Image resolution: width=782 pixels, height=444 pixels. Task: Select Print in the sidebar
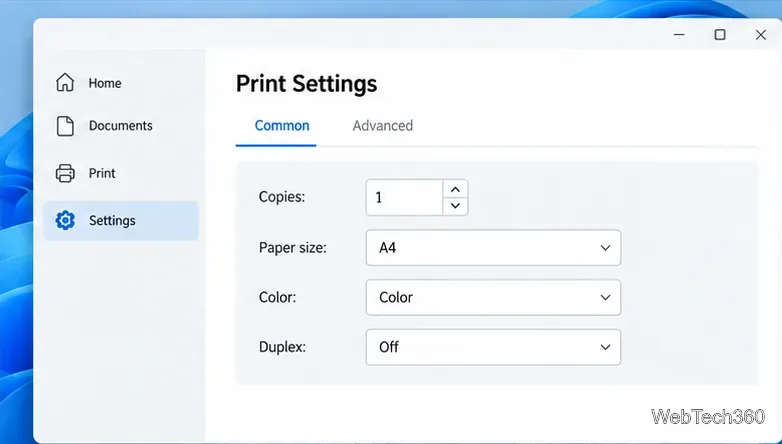pyautogui.click(x=121, y=173)
